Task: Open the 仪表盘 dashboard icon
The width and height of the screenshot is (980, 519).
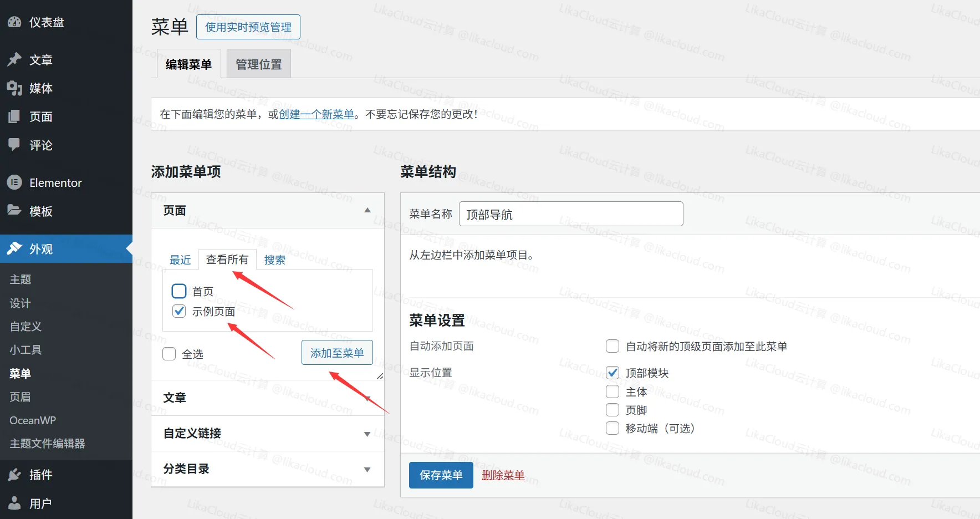Action: tap(15, 22)
